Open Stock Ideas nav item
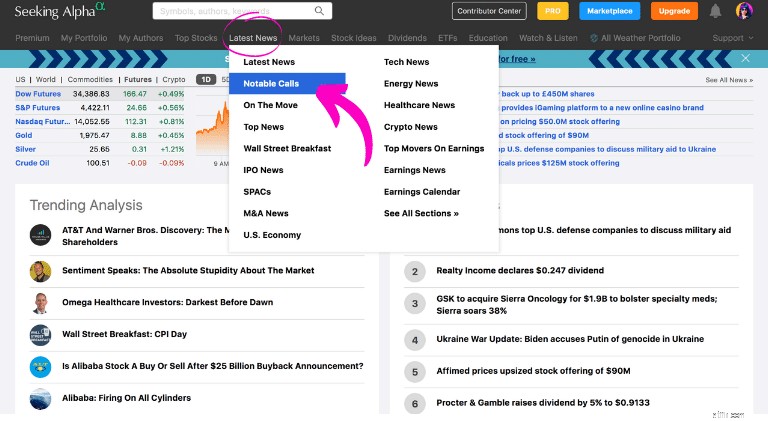 [x=354, y=38]
